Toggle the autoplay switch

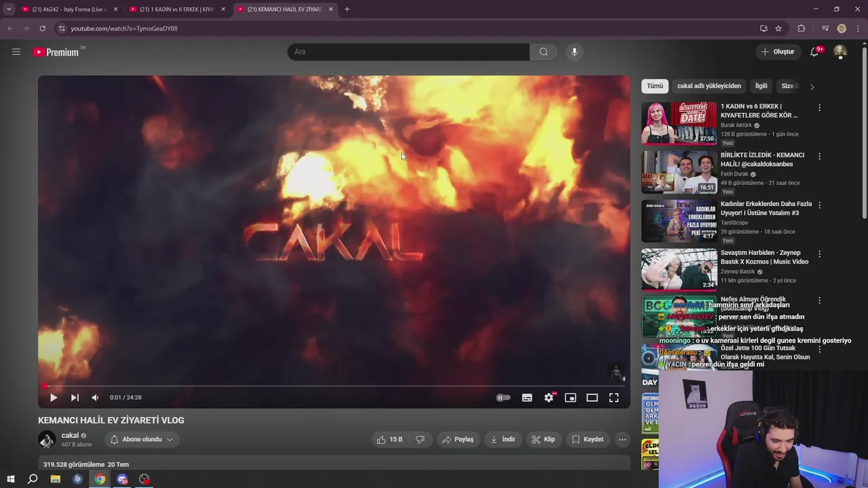(503, 398)
